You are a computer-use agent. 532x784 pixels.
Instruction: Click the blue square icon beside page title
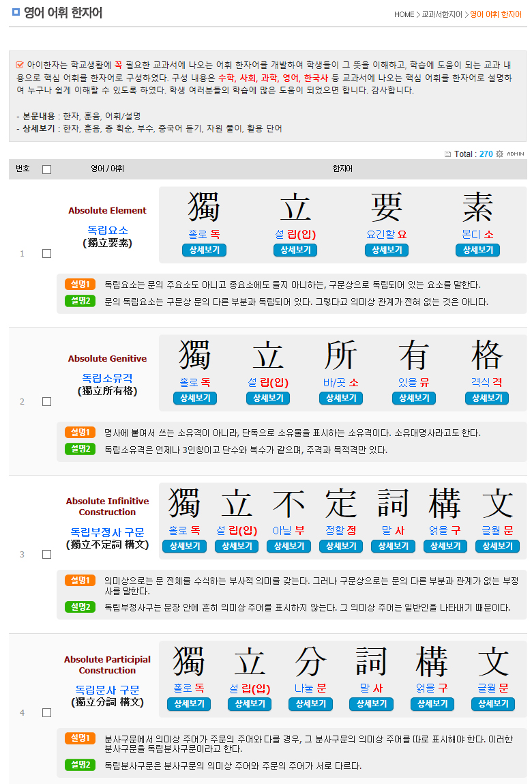[x=16, y=12]
